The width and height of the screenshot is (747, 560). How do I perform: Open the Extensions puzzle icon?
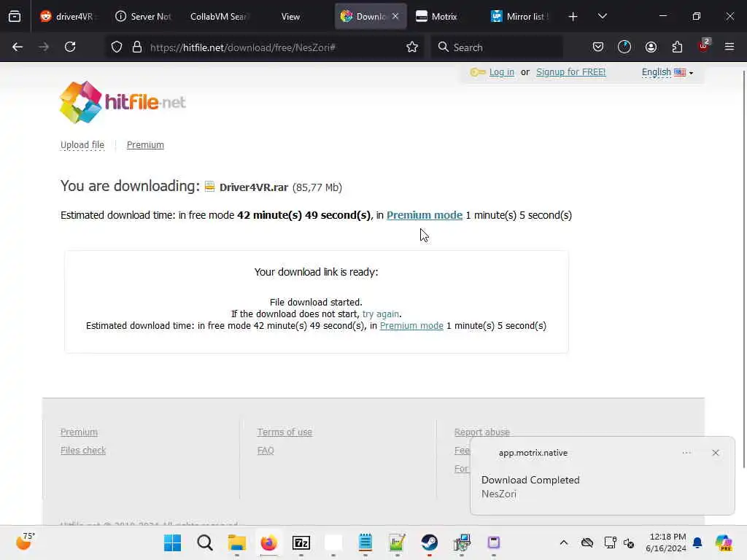coord(677,47)
